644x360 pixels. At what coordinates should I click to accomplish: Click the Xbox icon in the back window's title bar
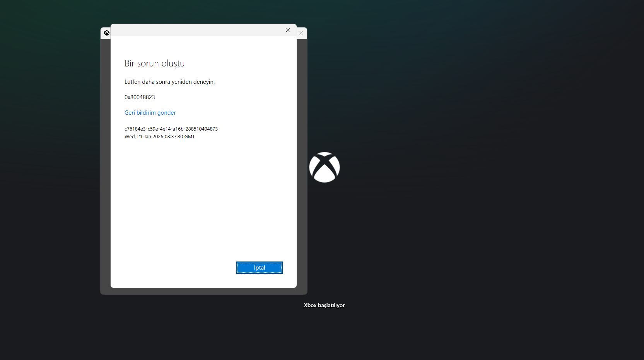106,33
